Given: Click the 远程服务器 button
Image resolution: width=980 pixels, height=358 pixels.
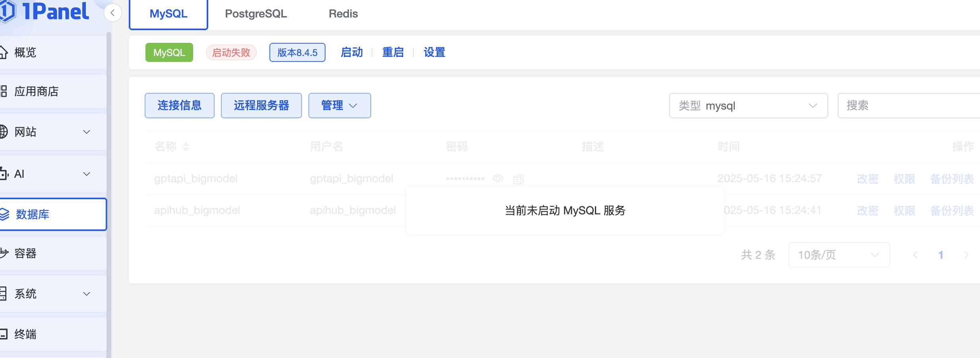Looking at the screenshot, I should point(261,106).
